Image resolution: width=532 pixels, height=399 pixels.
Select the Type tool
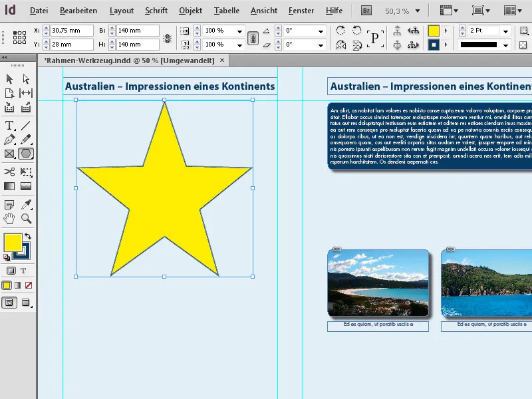(9, 126)
